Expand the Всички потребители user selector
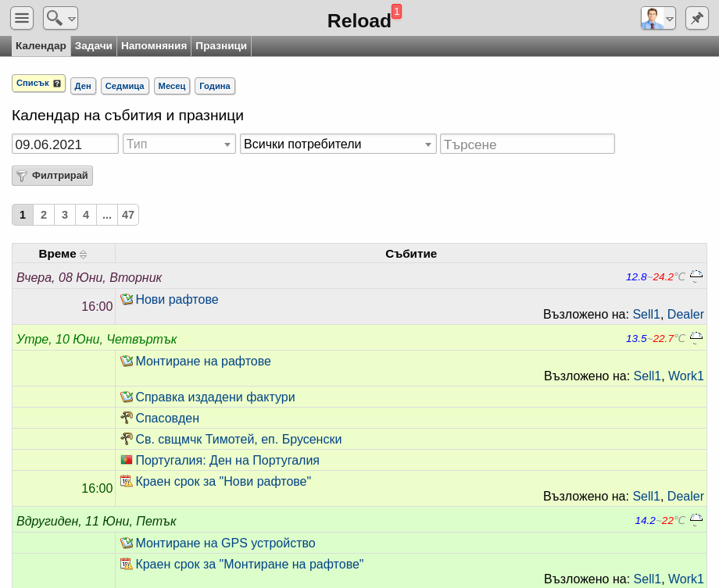719x588 pixels. [338, 144]
